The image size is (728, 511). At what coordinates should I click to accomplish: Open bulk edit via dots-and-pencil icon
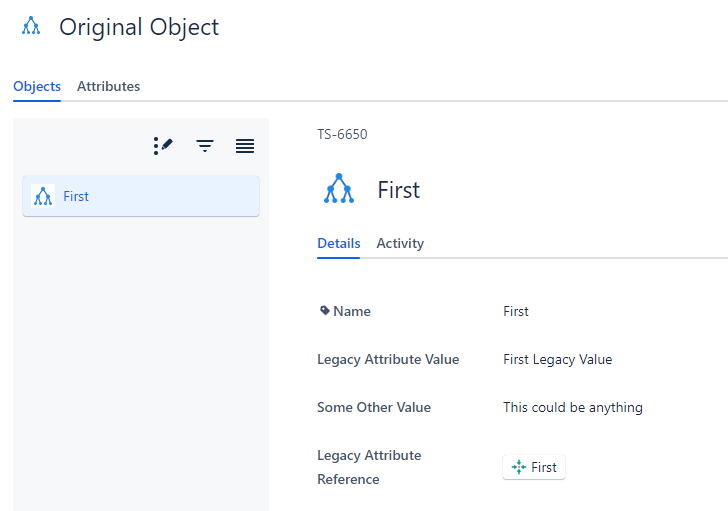[163, 146]
